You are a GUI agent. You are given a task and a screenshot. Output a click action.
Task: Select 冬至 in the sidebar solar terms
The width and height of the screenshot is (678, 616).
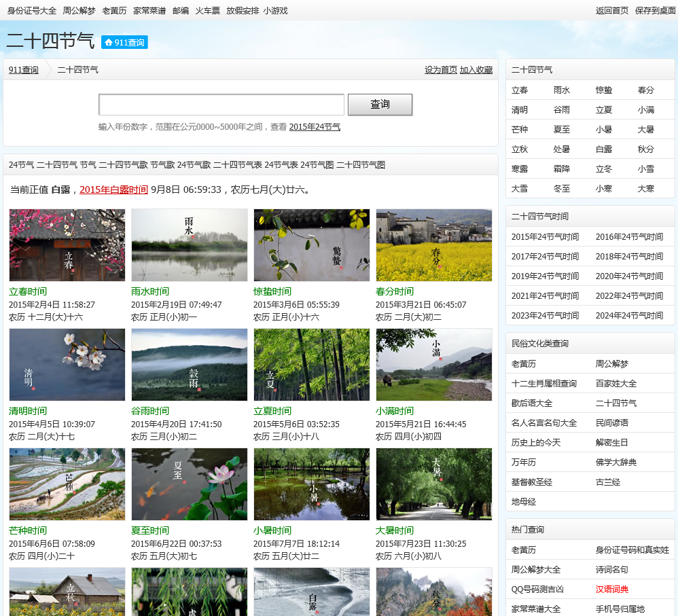562,189
